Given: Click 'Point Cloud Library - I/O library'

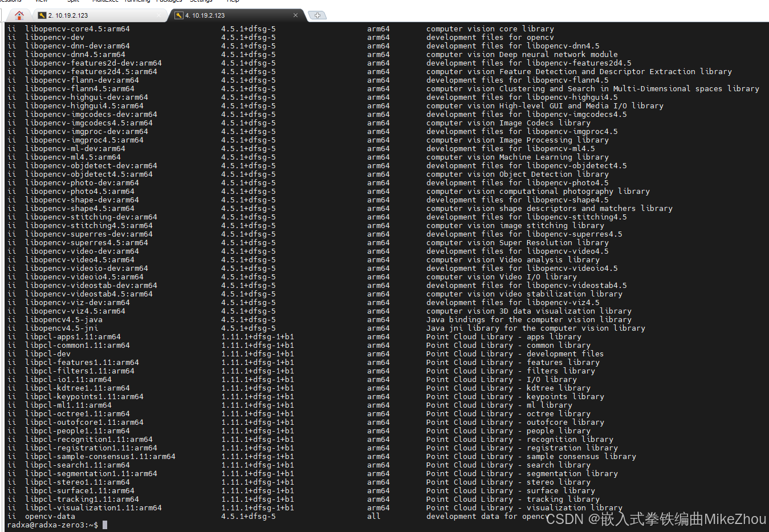Looking at the screenshot, I should coord(502,379).
